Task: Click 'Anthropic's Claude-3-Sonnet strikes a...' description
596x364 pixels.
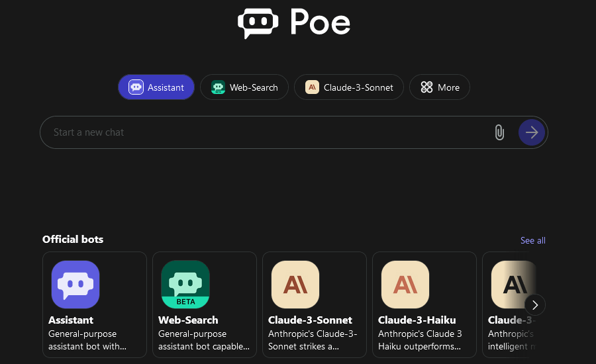Action: (x=313, y=340)
